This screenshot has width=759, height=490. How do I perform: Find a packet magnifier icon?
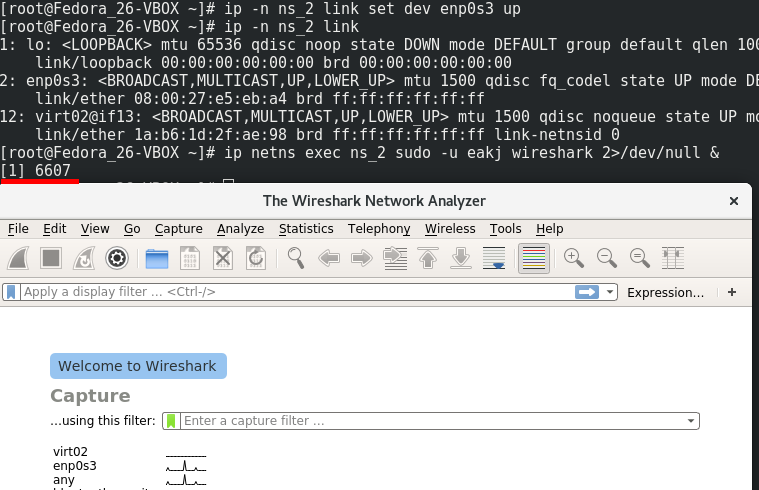pyautogui.click(x=296, y=258)
